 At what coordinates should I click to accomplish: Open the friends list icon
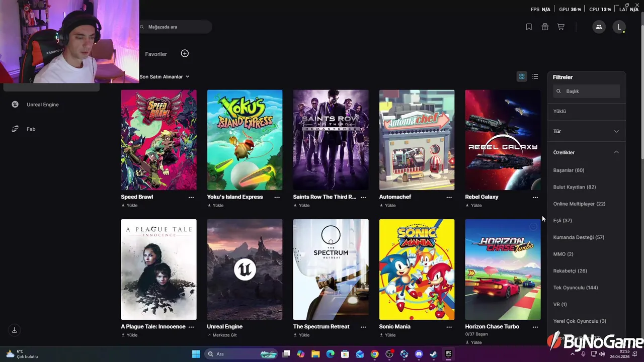(x=599, y=27)
